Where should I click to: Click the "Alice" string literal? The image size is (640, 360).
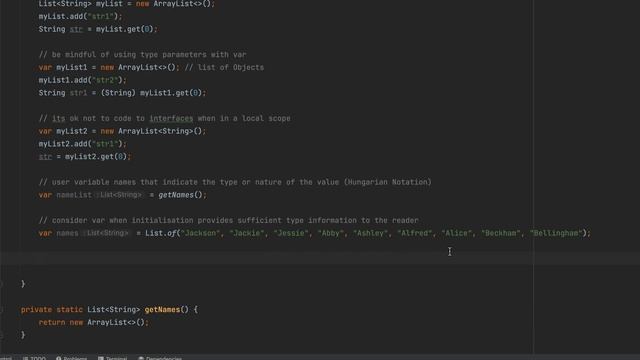pyautogui.click(x=457, y=233)
